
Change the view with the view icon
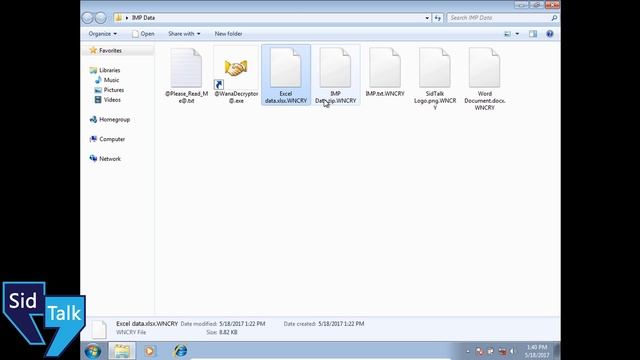[x=507, y=34]
